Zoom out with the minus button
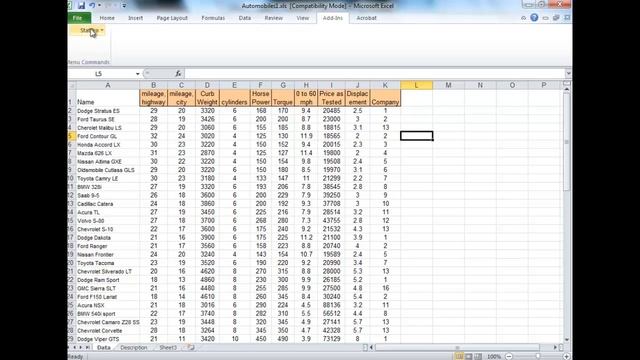Image resolution: width=640 pixels, height=360 pixels. [x=509, y=356]
